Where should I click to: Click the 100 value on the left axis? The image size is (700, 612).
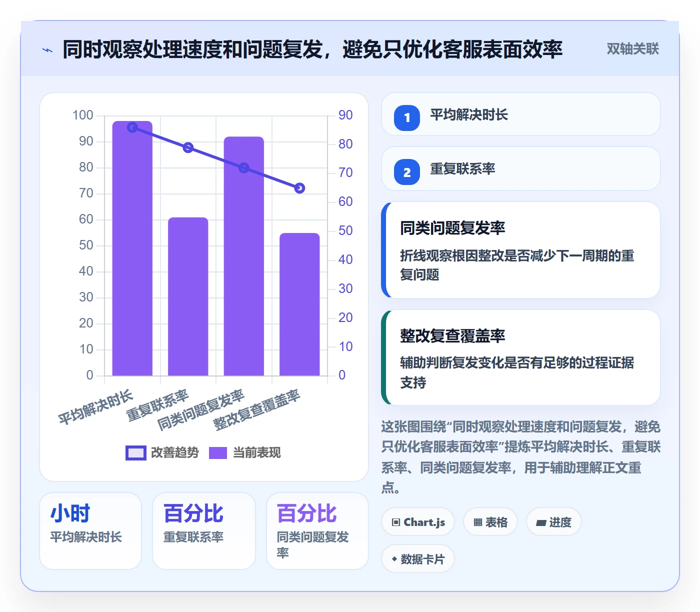[83, 115]
